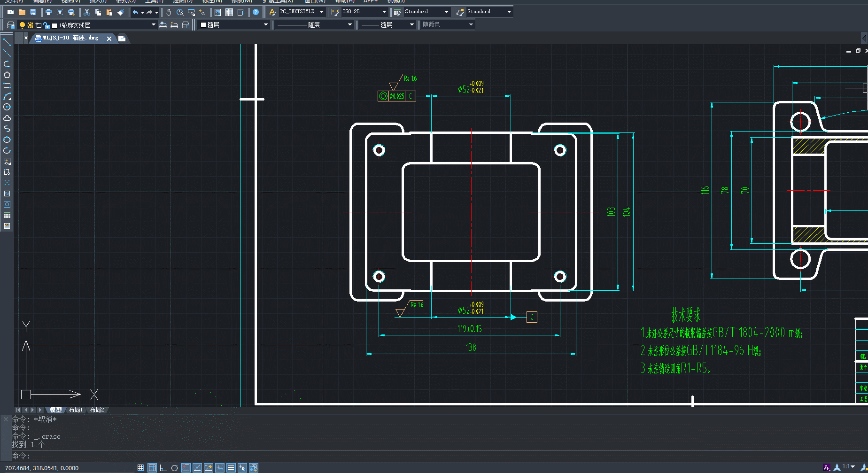Image resolution: width=868 pixels, height=473 pixels.
Task: Toggle layer lock padlock icon
Action: click(x=46, y=25)
